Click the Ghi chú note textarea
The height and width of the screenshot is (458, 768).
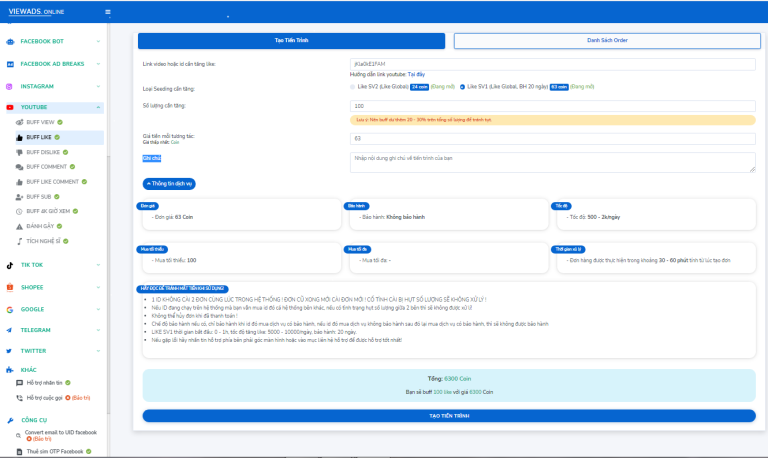[x=552, y=163]
